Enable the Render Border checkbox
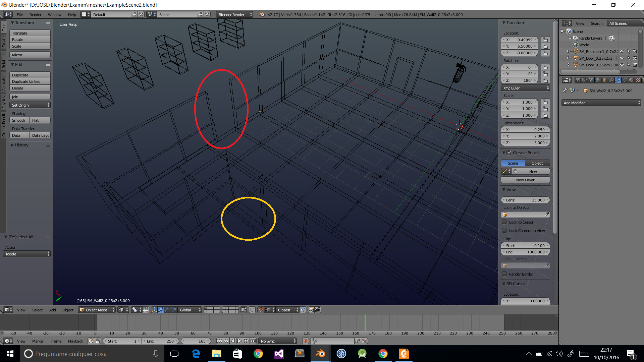 coord(504,274)
